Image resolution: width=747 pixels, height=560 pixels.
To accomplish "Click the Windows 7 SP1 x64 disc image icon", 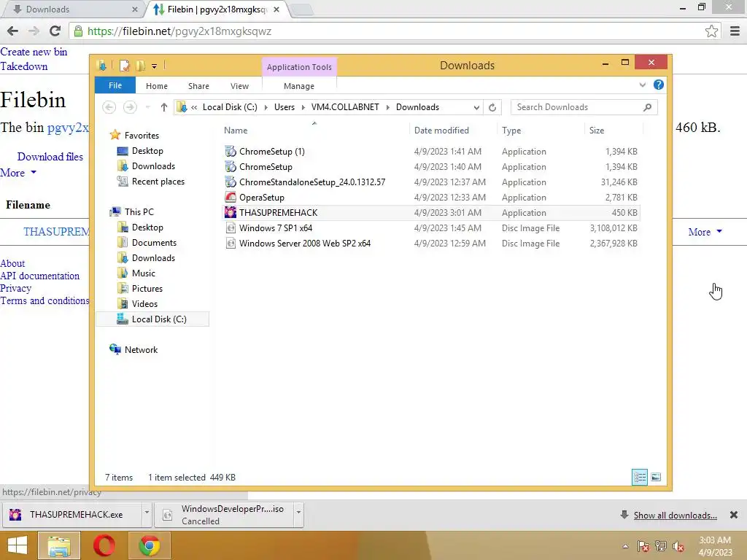I will 231,227.
